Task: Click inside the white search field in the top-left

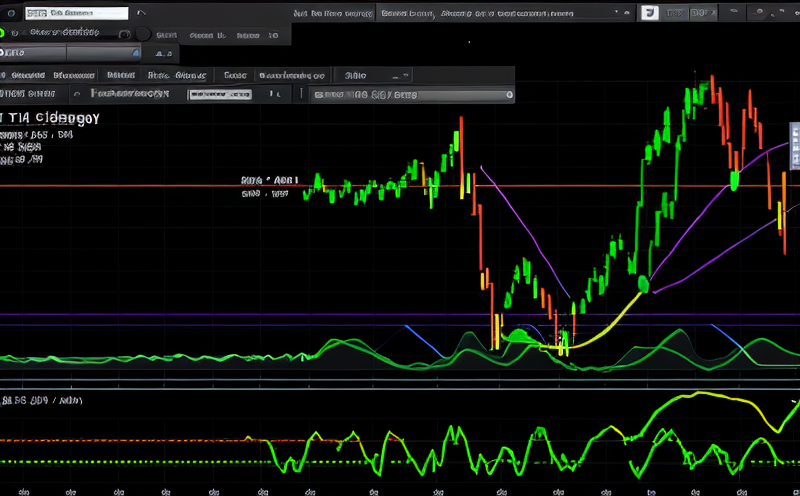Action: pyautogui.click(x=78, y=15)
